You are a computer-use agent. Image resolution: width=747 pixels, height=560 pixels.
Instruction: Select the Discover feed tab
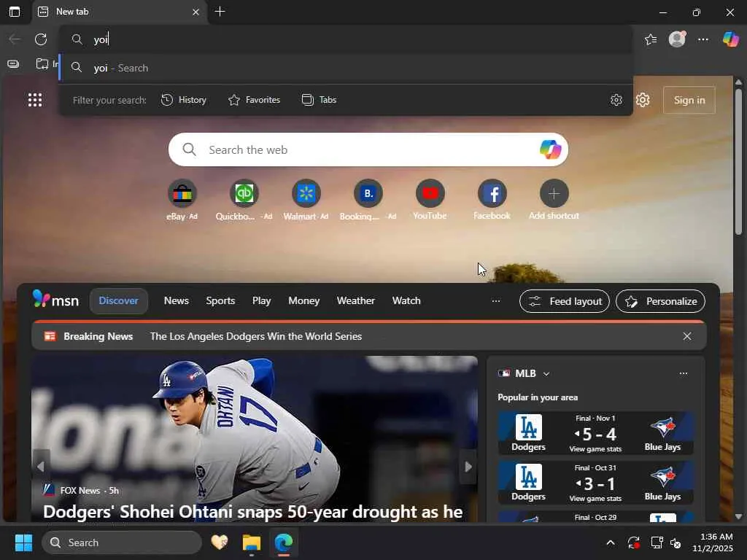coord(119,301)
